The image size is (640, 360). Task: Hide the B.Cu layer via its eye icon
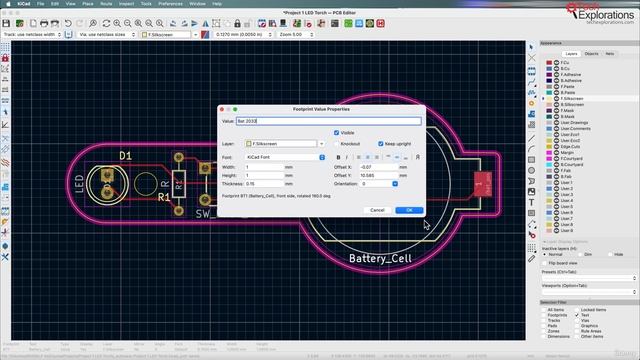(x=556, y=69)
